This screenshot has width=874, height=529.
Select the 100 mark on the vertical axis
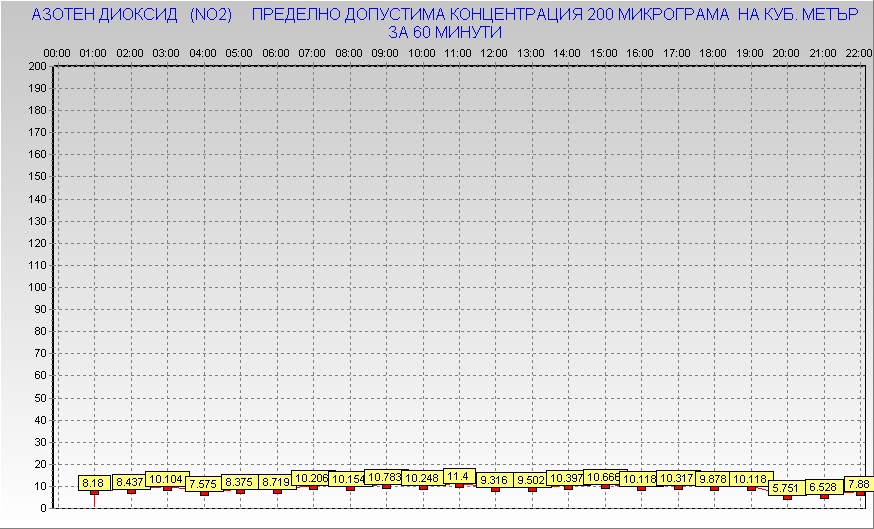[x=38, y=287]
